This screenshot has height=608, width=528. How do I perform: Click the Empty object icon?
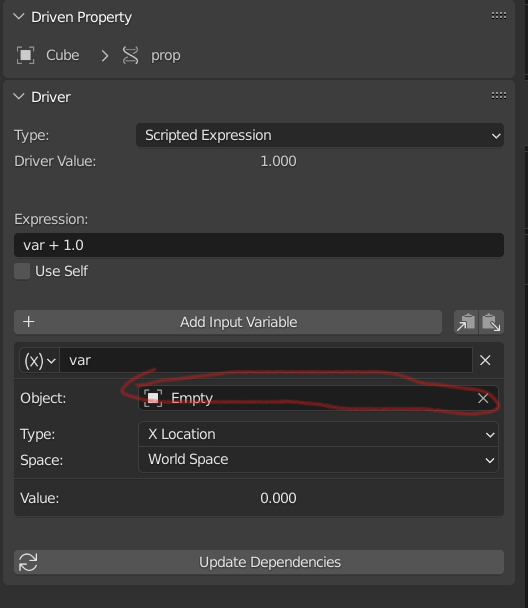pyautogui.click(x=153, y=398)
